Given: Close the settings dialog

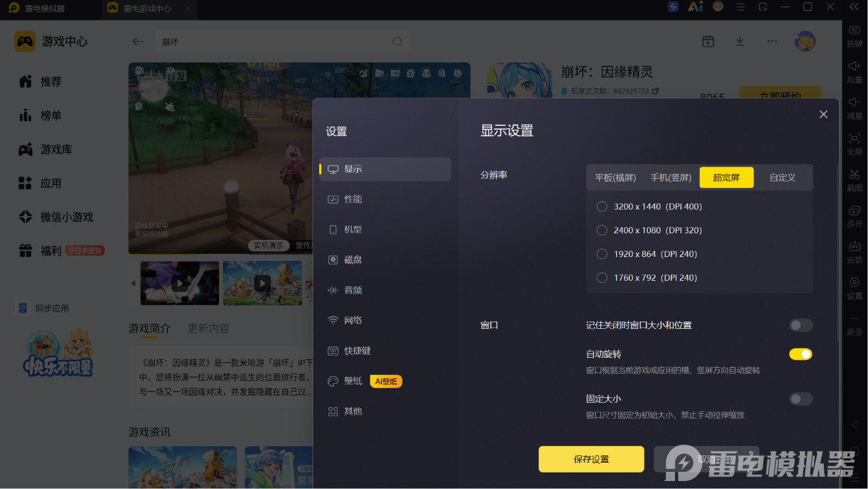Looking at the screenshot, I should 823,114.
